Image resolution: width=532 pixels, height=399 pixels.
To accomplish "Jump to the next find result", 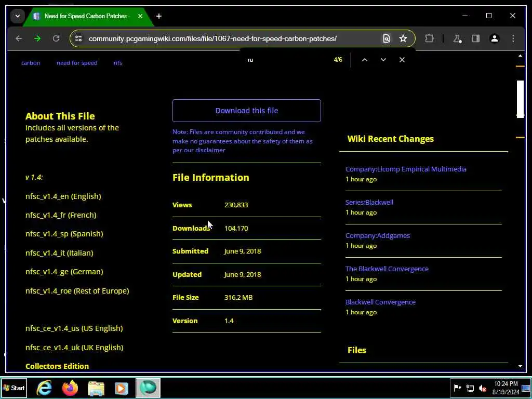I will pos(383,60).
